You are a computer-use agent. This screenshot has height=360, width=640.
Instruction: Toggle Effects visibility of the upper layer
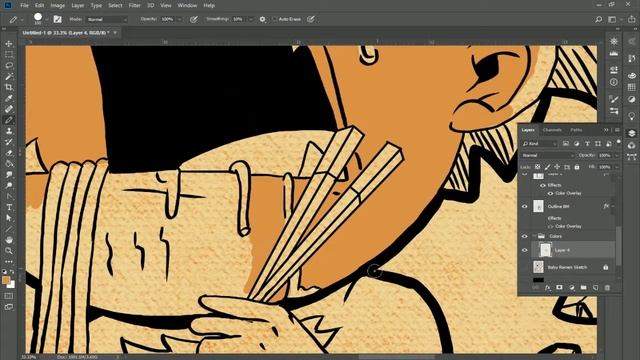[543, 185]
